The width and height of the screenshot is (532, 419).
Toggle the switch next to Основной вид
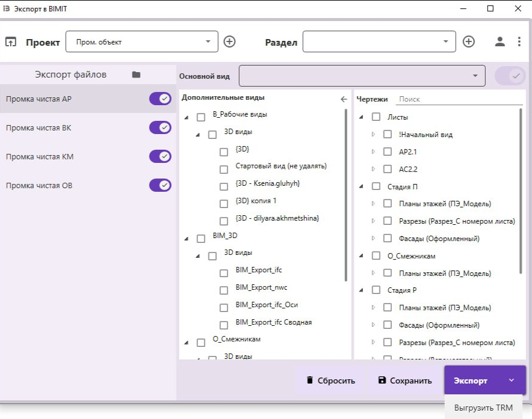[x=510, y=76]
